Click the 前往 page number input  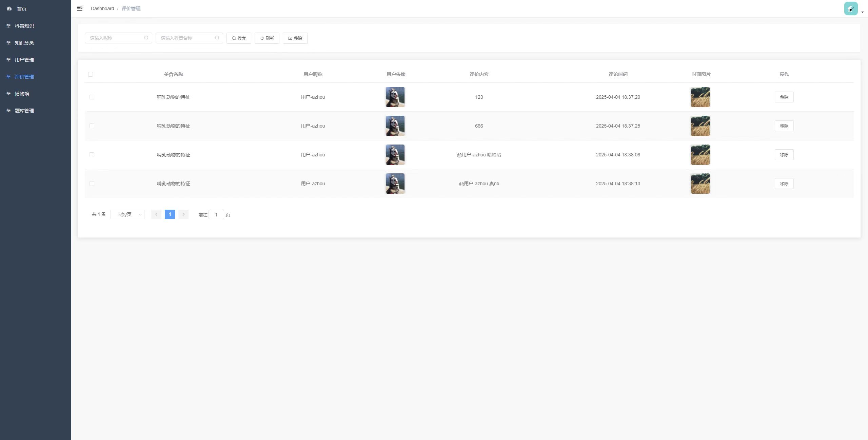216,215
